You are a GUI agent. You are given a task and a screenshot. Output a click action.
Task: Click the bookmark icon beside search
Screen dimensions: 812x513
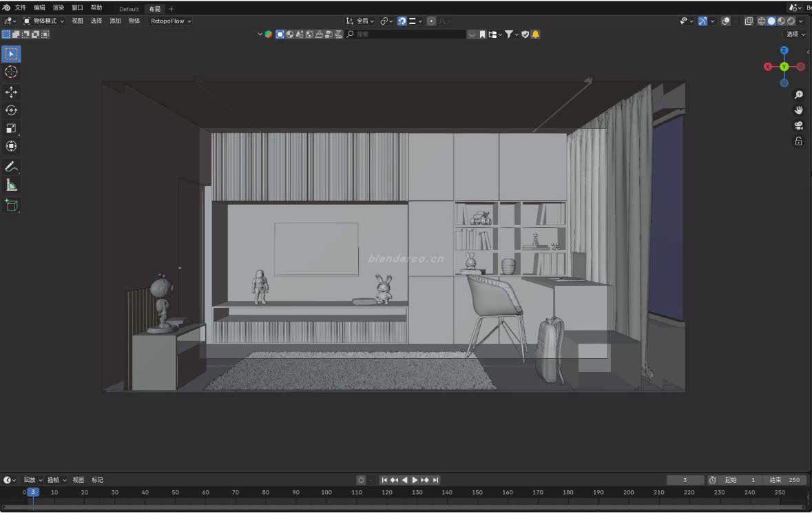[x=482, y=34]
